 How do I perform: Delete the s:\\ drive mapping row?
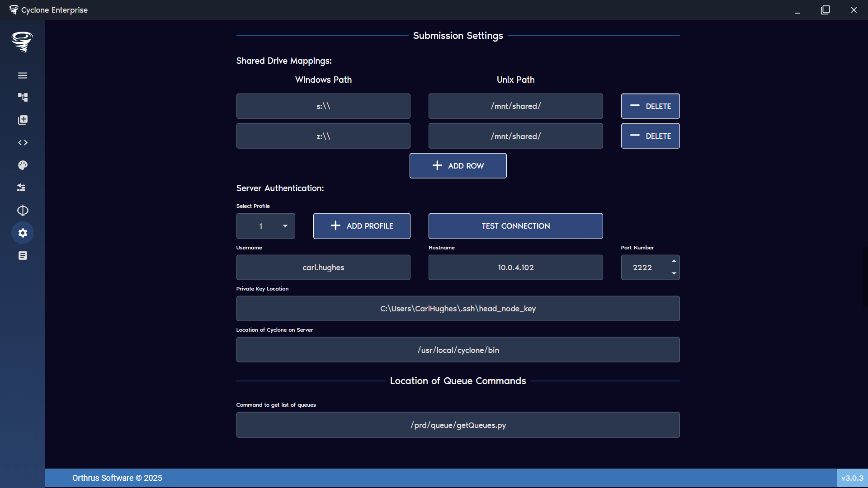coord(650,106)
